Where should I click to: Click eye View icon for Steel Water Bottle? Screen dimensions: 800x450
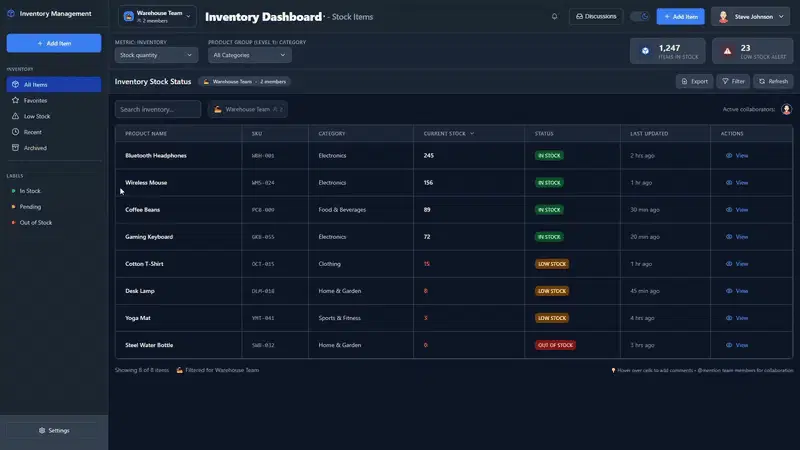[x=729, y=345]
